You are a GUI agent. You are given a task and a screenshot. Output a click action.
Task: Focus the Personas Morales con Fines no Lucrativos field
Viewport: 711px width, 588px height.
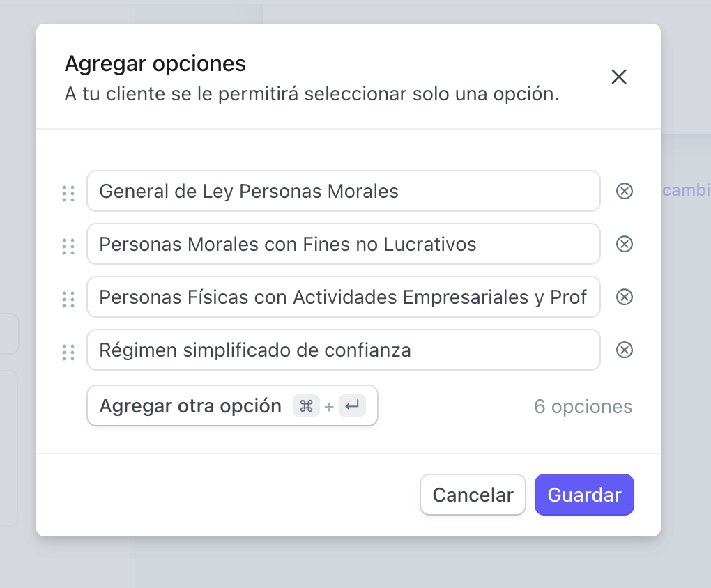pos(343,244)
